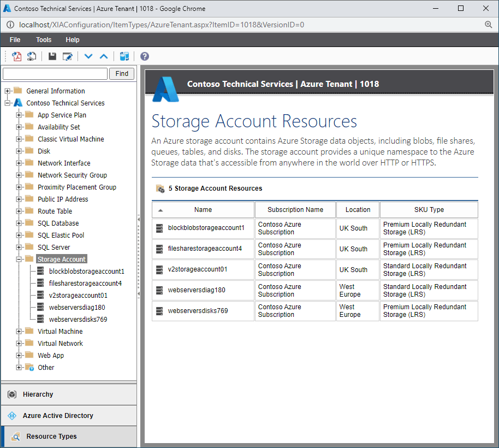This screenshot has width=499, height=448.
Task: Click the site information icon in address bar
Action: click(10, 25)
